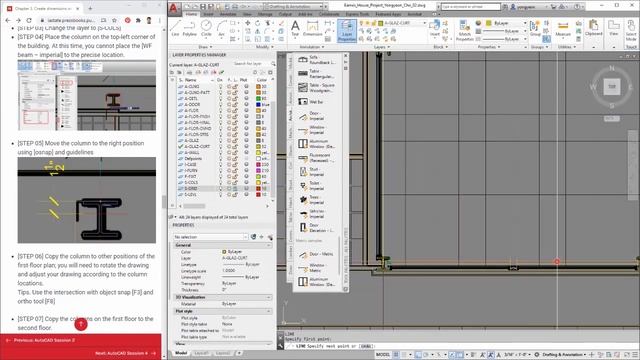Image resolution: width=640 pixels, height=360 pixels.
Task: Toggle On bulb for Defpoints layer
Action: [x=220, y=158]
